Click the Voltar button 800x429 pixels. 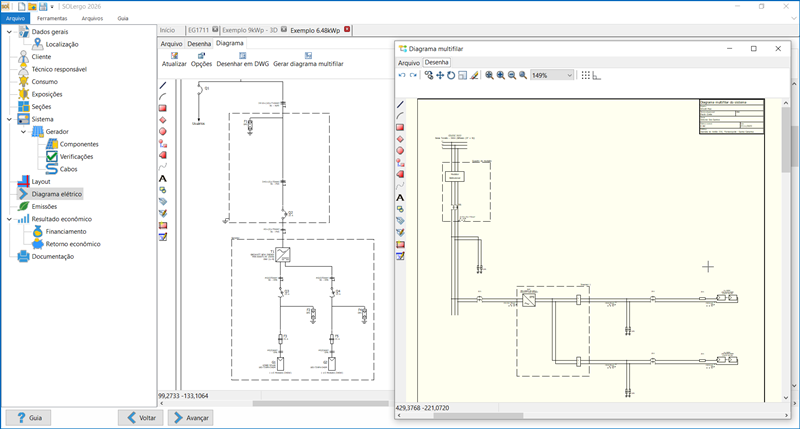(140, 417)
